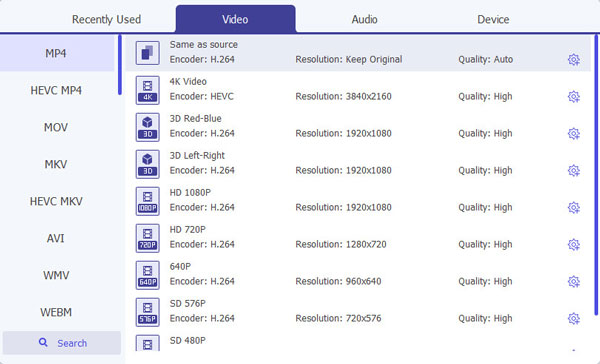Select MOV in format list
Image resolution: width=600 pixels, height=364 pixels.
coord(56,127)
